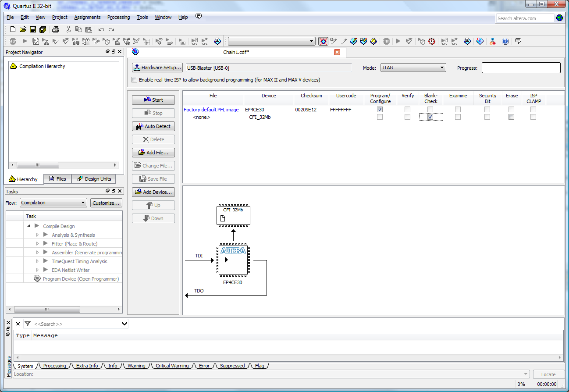Open the Flow Compilation dropdown
The height and width of the screenshot is (392, 569).
coord(53,203)
